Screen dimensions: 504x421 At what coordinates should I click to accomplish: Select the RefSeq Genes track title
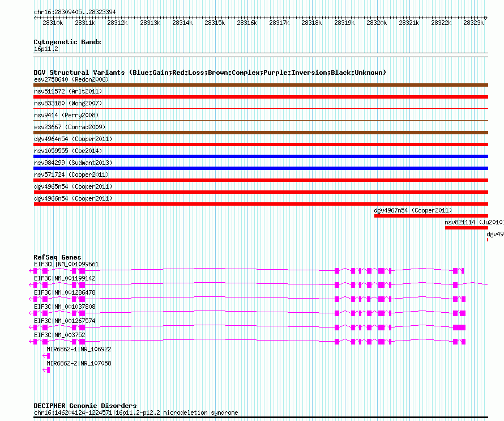pos(57,257)
